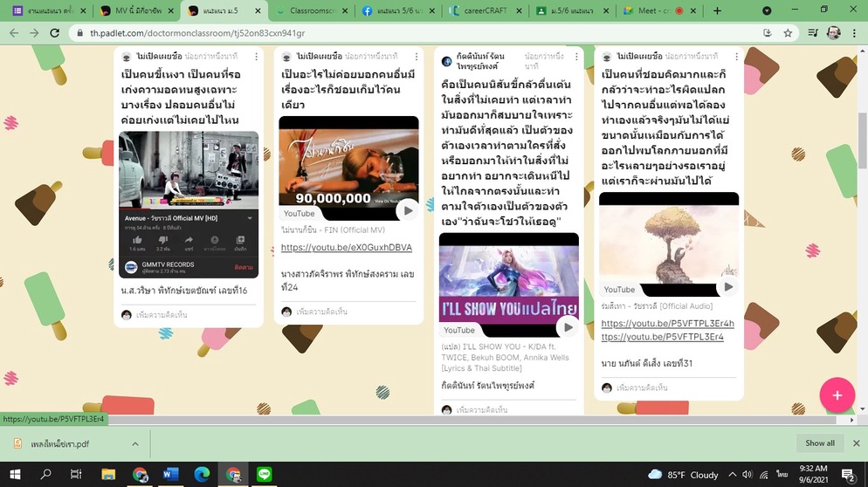
Task: Open LINE app from taskbar
Action: pos(264,474)
